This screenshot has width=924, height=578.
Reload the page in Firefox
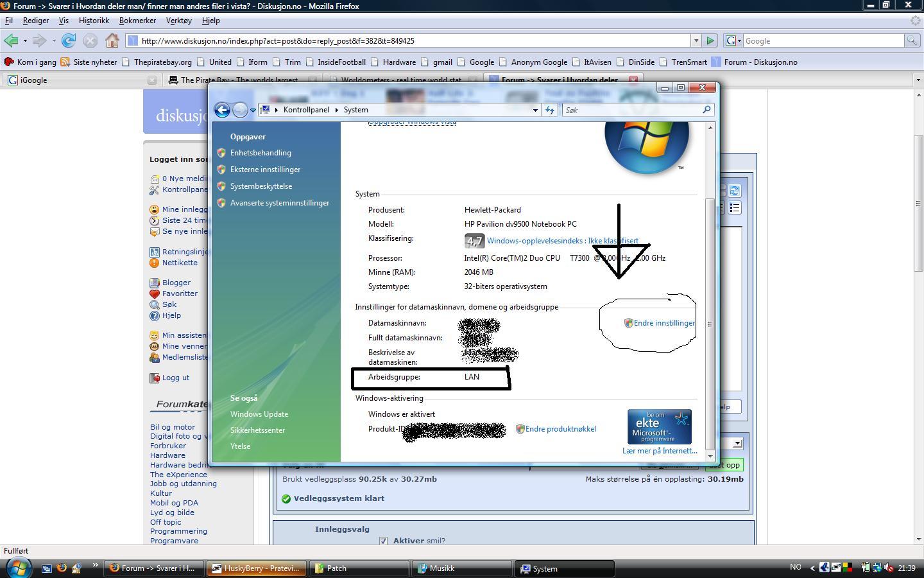pos(69,40)
